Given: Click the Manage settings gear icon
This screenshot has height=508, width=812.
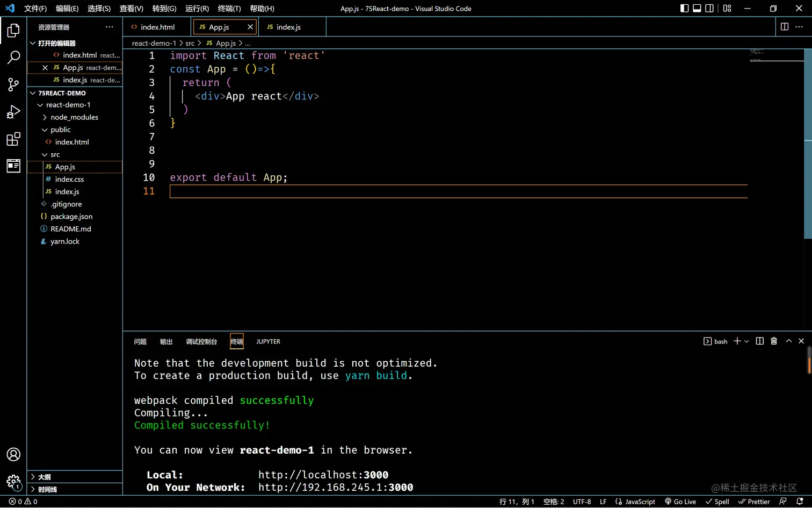Looking at the screenshot, I should (13, 481).
